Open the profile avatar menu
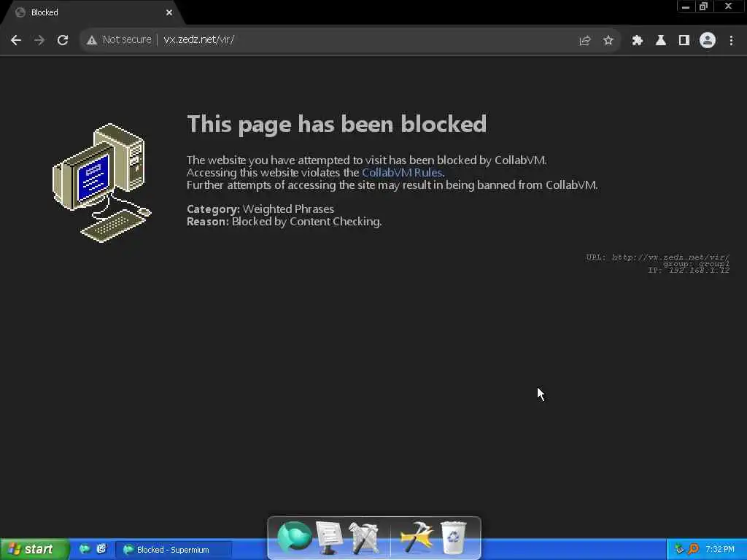The image size is (747, 560). point(708,41)
